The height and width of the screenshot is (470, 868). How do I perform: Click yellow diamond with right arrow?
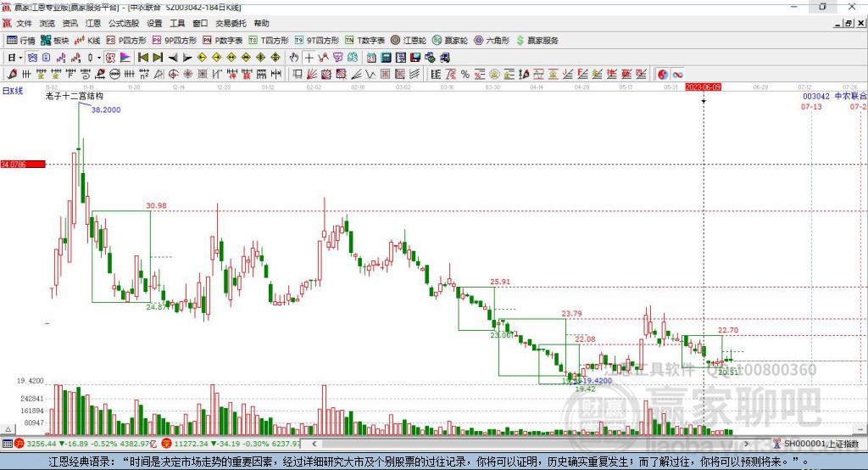216,57
